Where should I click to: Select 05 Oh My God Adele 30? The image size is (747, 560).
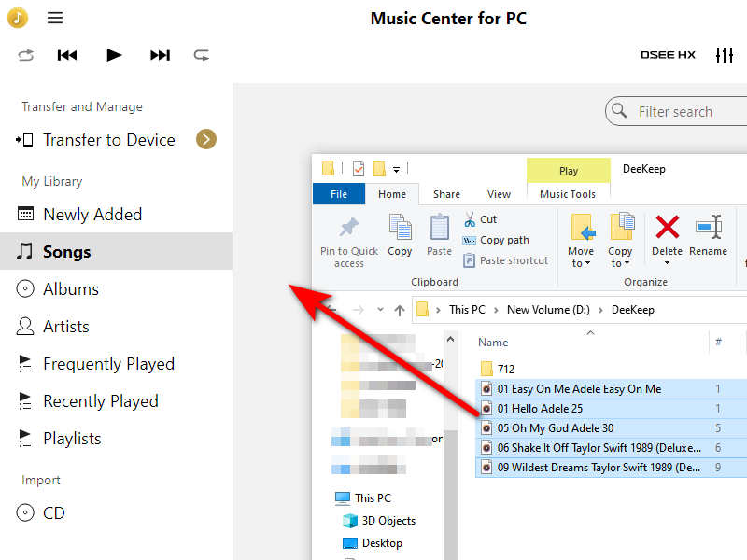coord(612,428)
